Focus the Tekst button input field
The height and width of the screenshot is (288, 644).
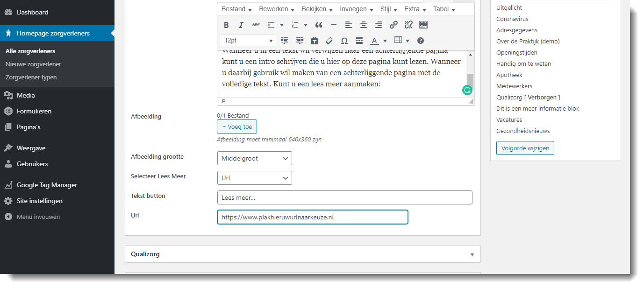[345, 197]
